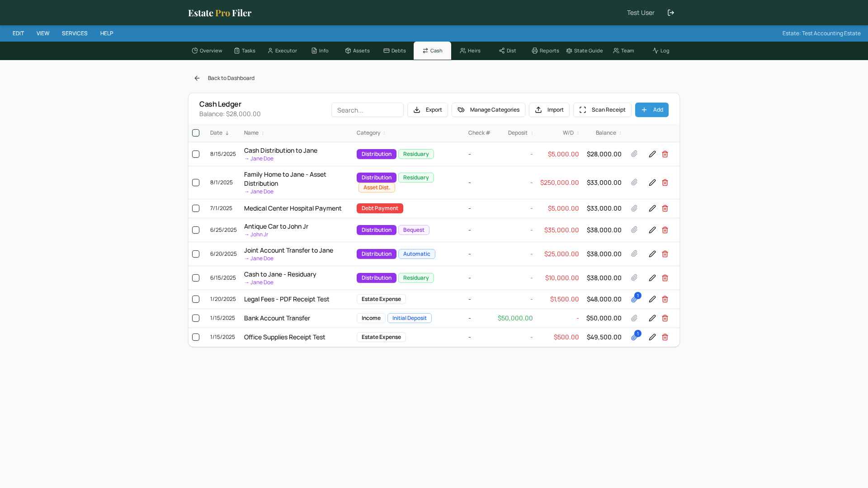
Task: Sort the ledger by Deposit column
Action: pos(520,133)
